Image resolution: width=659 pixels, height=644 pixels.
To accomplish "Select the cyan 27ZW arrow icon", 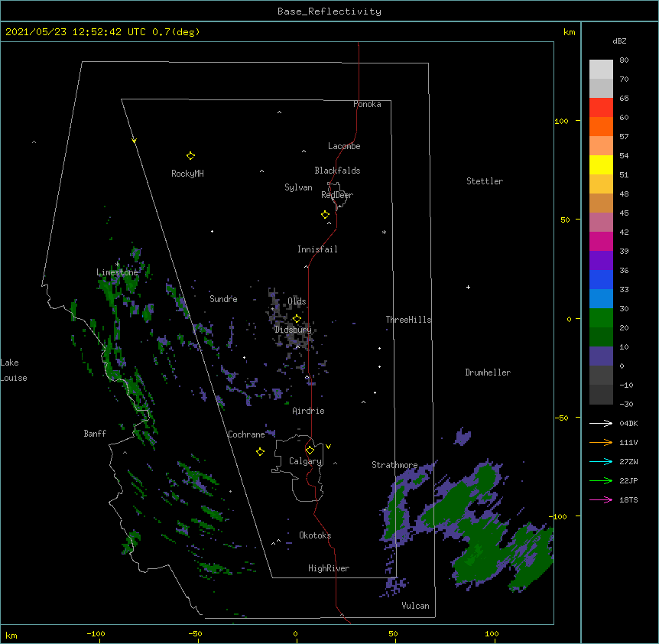I will point(601,461).
